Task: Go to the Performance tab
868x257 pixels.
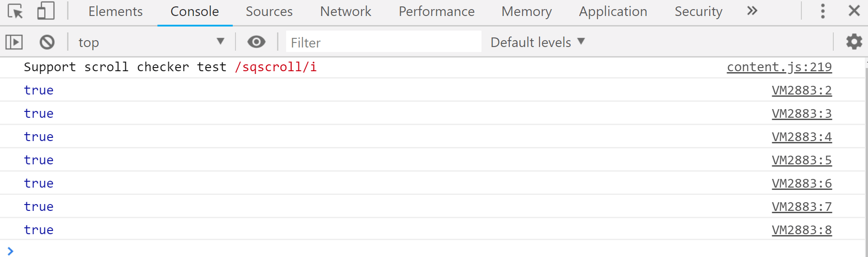Action: click(436, 11)
